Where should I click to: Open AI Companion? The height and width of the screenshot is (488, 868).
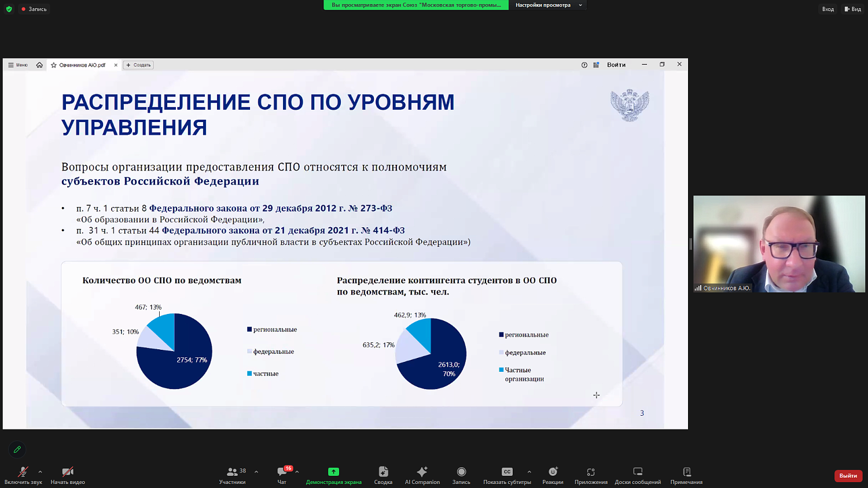pyautogui.click(x=422, y=475)
